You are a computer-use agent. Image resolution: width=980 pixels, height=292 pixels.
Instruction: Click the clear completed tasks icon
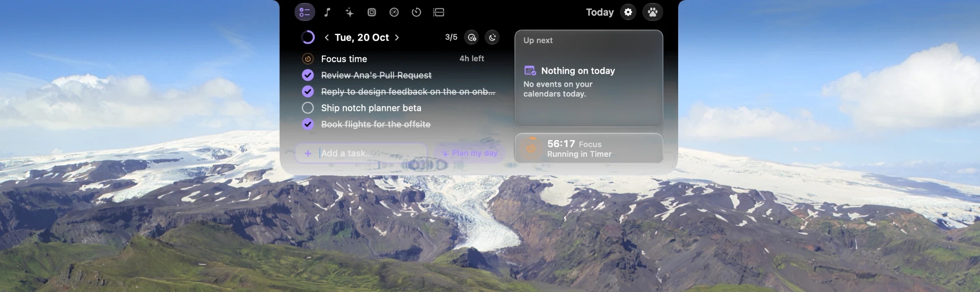471,37
